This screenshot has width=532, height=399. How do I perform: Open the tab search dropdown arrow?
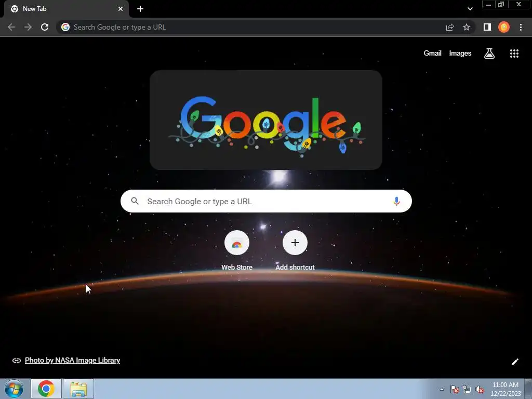(x=470, y=9)
